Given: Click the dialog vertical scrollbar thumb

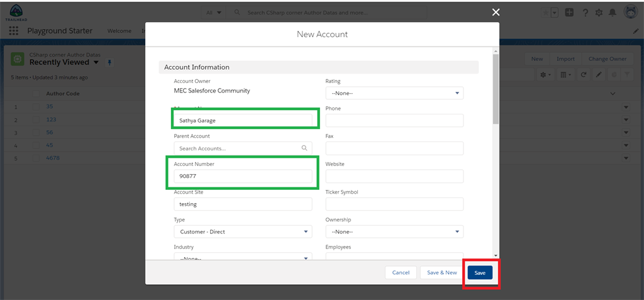Looking at the screenshot, I should 496,88.
